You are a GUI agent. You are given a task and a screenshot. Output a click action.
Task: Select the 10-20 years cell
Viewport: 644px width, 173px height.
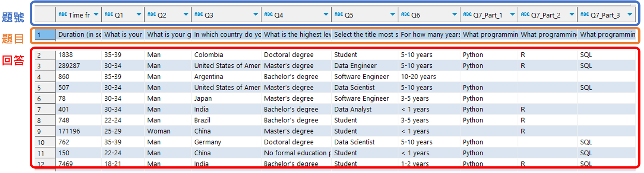429,77
